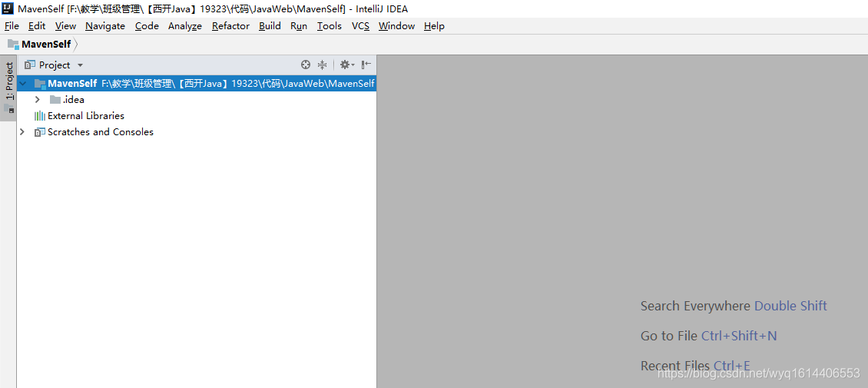Screen dimensions: 868x388
Task: Open the View menu
Action: point(65,26)
